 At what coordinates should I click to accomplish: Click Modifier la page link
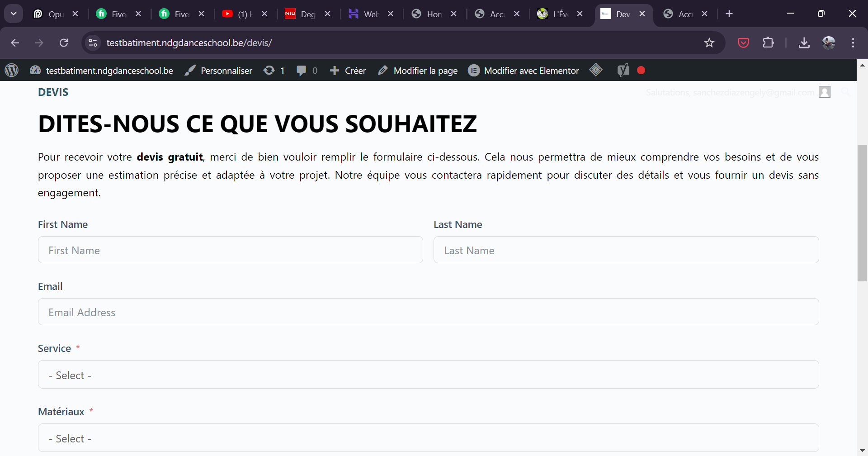[x=418, y=71]
